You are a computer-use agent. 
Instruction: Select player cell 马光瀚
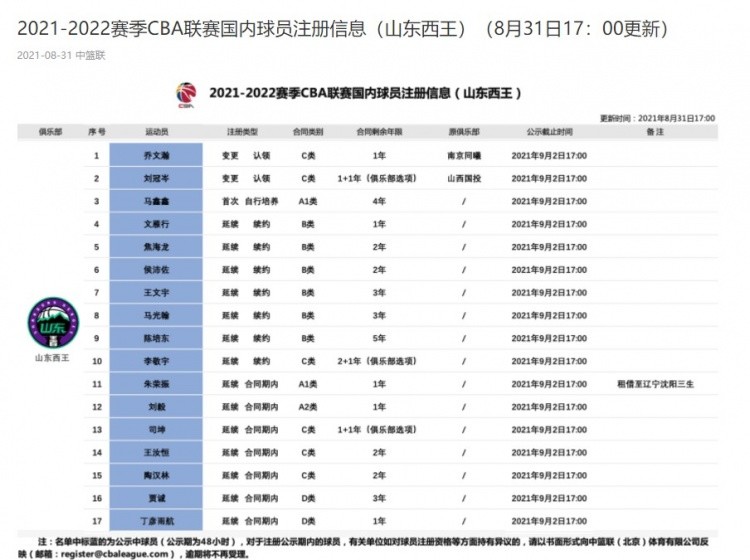156,316
